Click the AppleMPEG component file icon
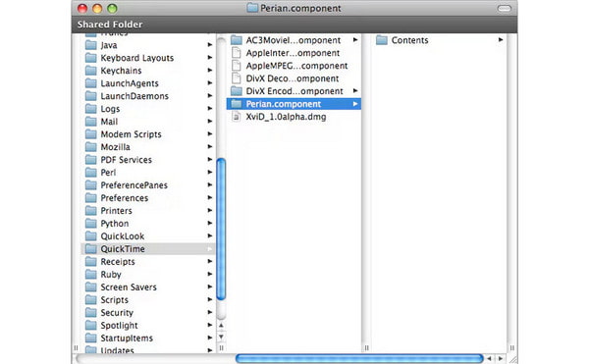This screenshot has height=364, width=589. point(237,66)
